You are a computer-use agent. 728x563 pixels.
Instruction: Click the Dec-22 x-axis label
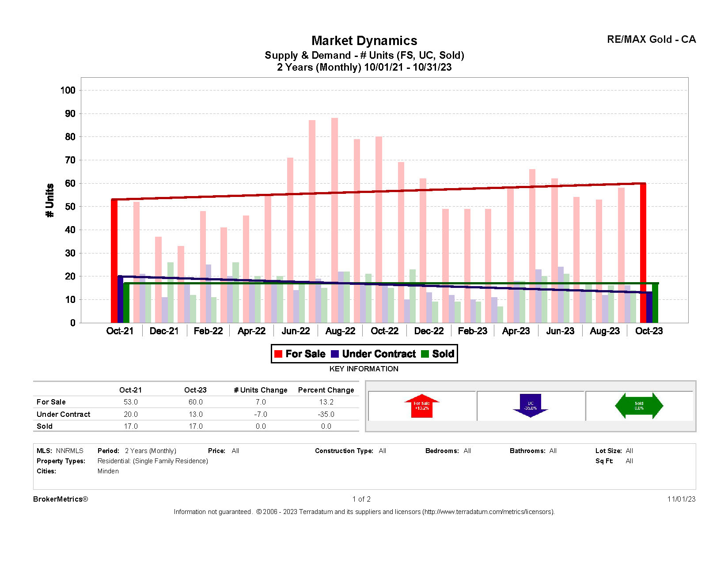coord(428,331)
